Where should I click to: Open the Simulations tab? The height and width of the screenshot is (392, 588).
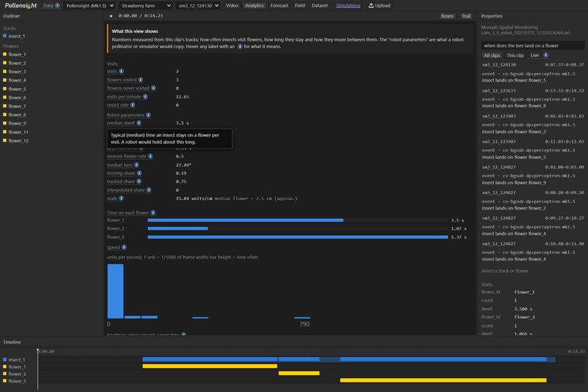[x=348, y=6]
